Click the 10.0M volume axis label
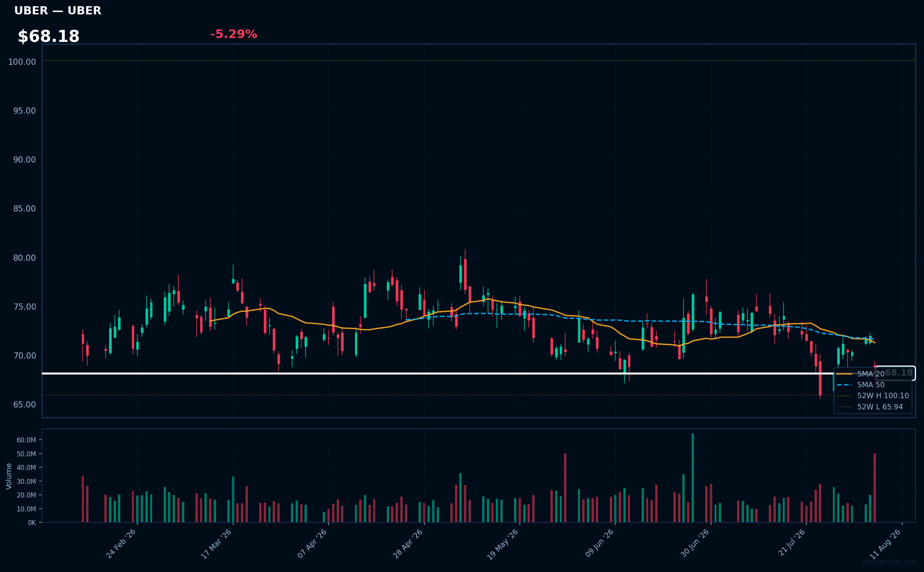The image size is (924, 572). click(x=26, y=509)
